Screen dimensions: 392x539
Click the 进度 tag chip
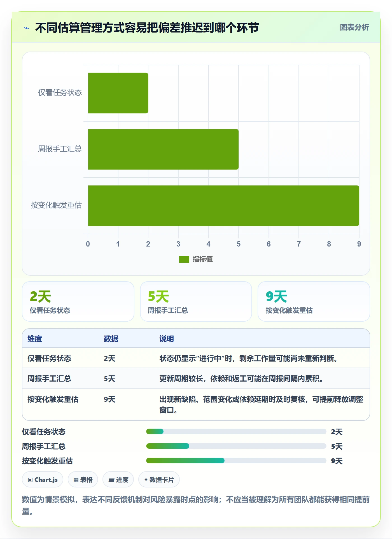point(118,480)
